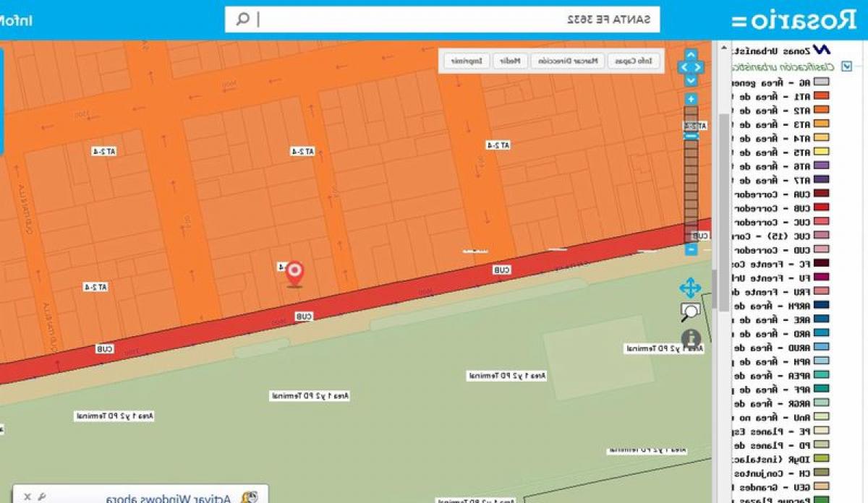Pan the map up with arrow
868x503 pixels.
click(x=691, y=55)
